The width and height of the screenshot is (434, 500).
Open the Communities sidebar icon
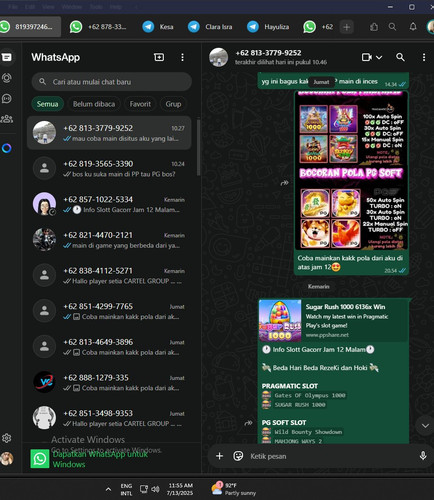coord(7,119)
